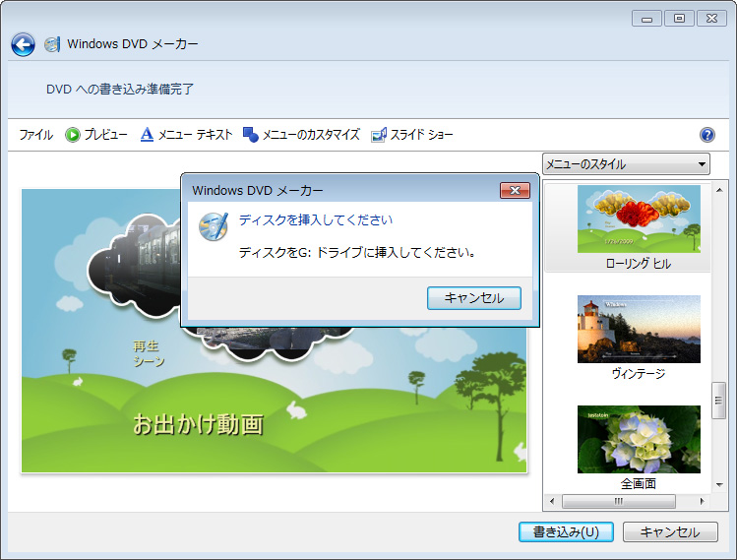Click the style list scroll left arrow
The image size is (737, 560).
[552, 501]
